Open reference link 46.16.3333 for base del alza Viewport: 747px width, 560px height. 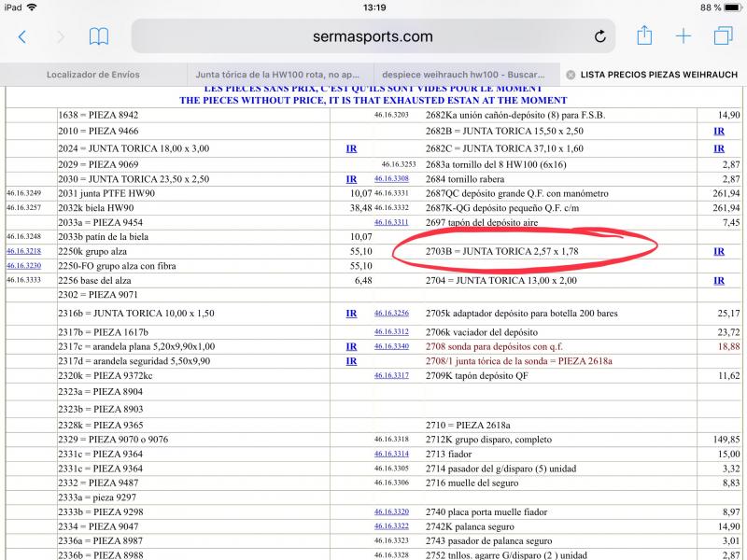point(23,280)
